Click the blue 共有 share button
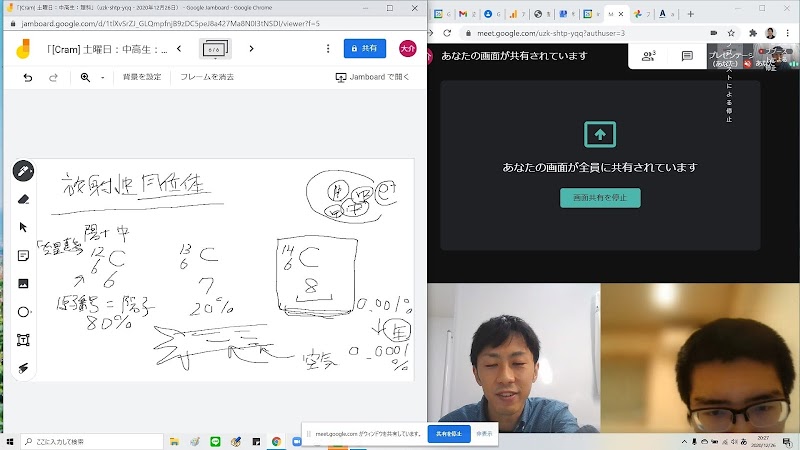The image size is (800, 450). coord(365,48)
